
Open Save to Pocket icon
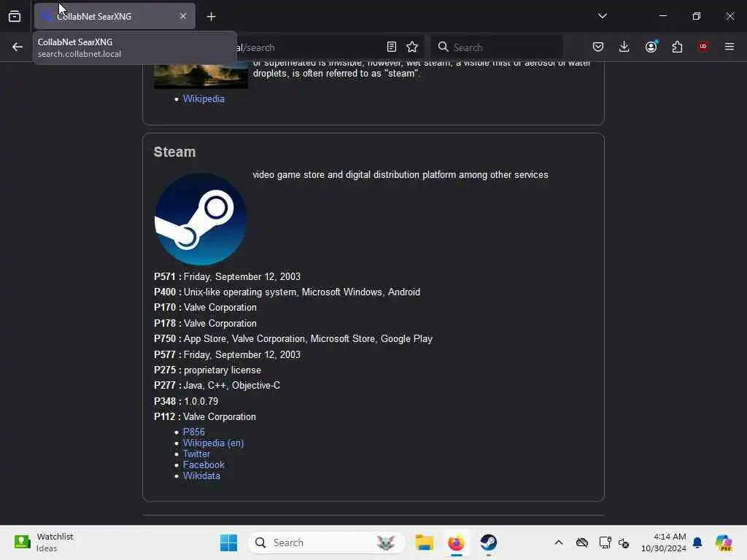click(x=598, y=47)
